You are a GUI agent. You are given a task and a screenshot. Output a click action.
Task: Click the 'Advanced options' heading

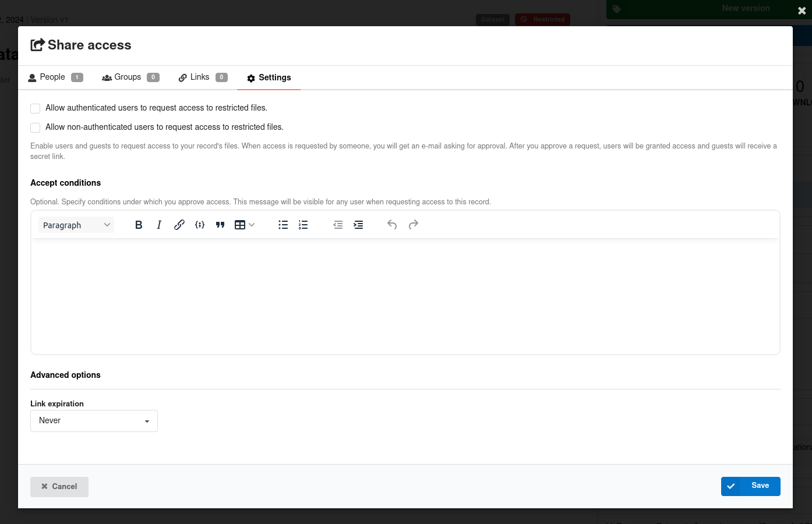(x=65, y=375)
